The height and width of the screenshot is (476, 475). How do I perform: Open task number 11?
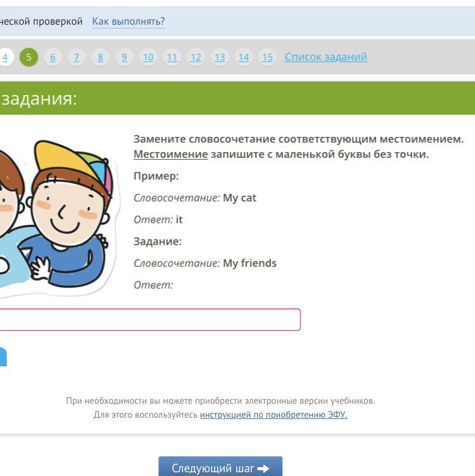[172, 57]
